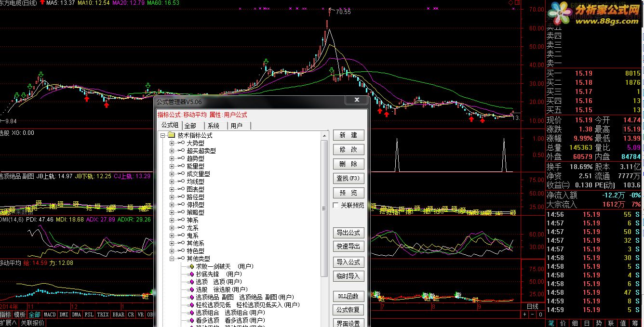This screenshot has height=327, width=644.
Task: Select formula 逃顶绝品 副图 (用户)
Action: pos(244,297)
